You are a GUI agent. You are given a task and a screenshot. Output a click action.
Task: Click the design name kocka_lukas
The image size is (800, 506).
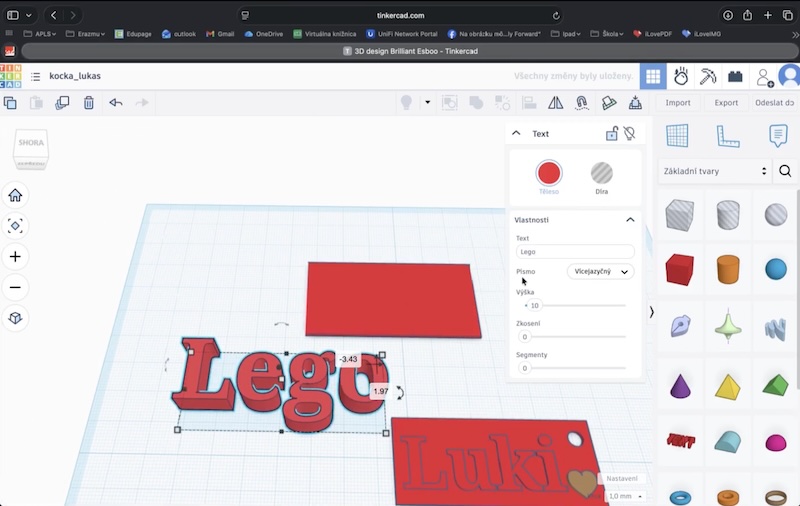(x=75, y=76)
